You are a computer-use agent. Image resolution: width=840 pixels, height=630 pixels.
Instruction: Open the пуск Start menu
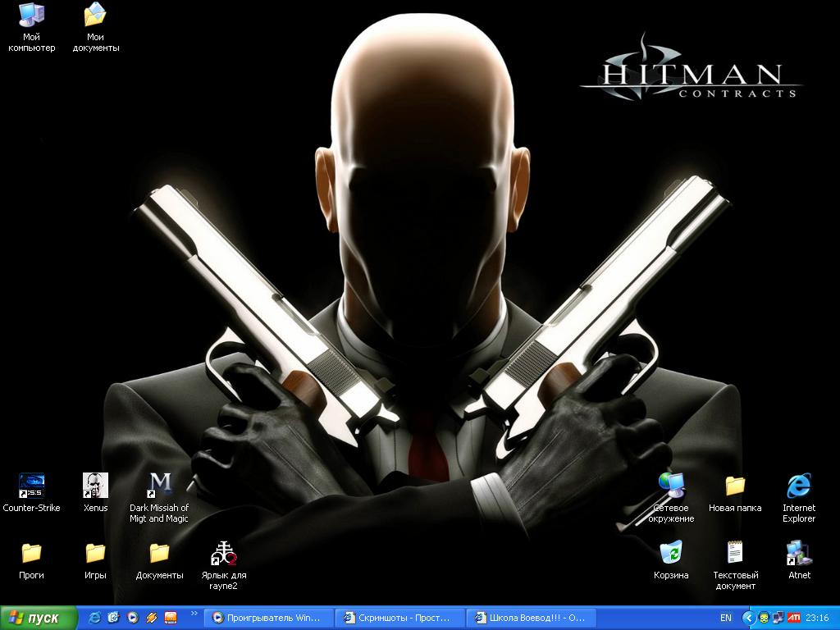click(39, 618)
